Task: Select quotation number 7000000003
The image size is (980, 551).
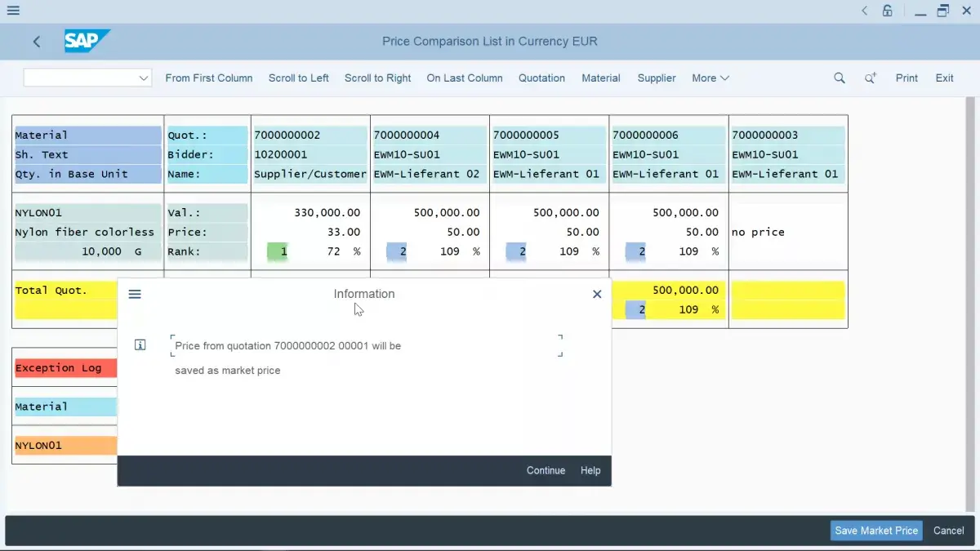Action: coord(787,135)
